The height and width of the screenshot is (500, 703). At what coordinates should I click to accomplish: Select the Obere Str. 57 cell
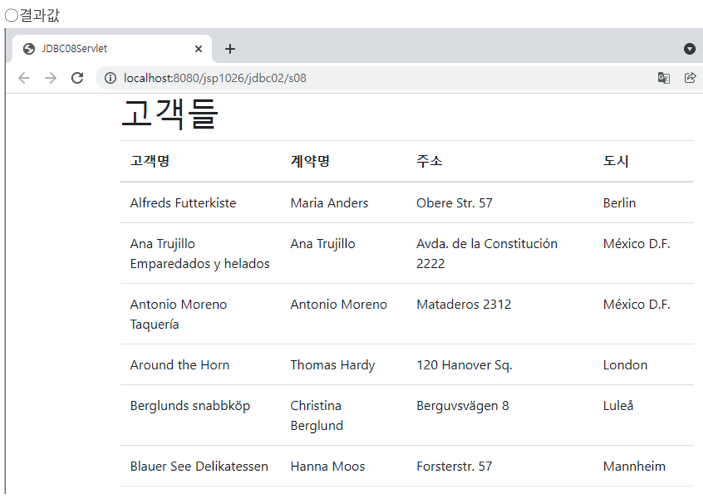(454, 203)
